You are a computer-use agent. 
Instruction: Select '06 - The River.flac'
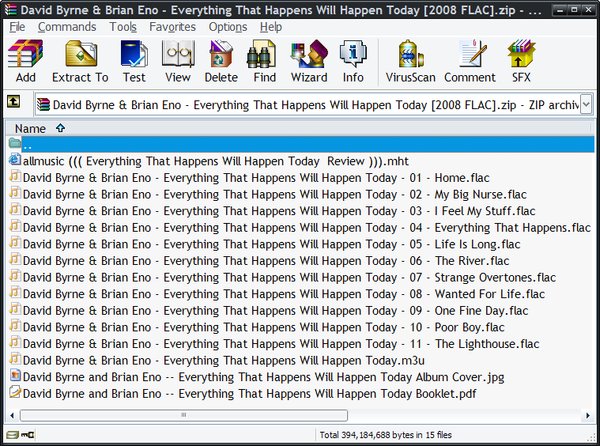point(266,261)
